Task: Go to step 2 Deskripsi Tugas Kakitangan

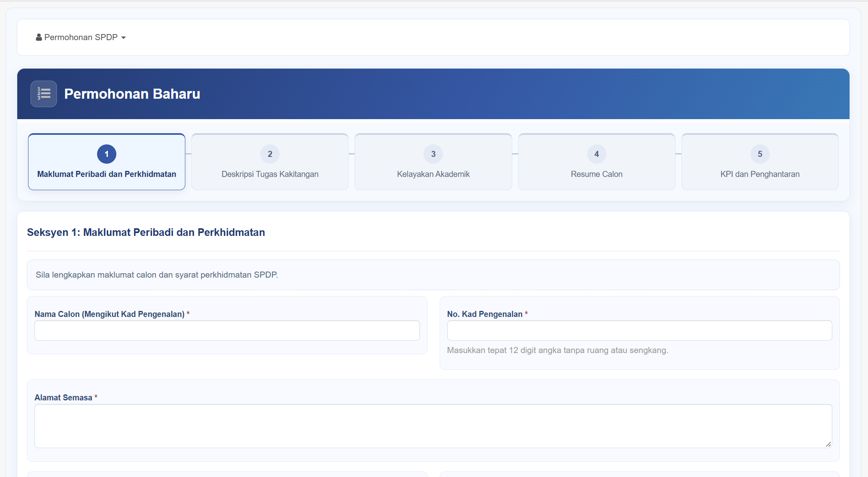Action: (x=270, y=162)
